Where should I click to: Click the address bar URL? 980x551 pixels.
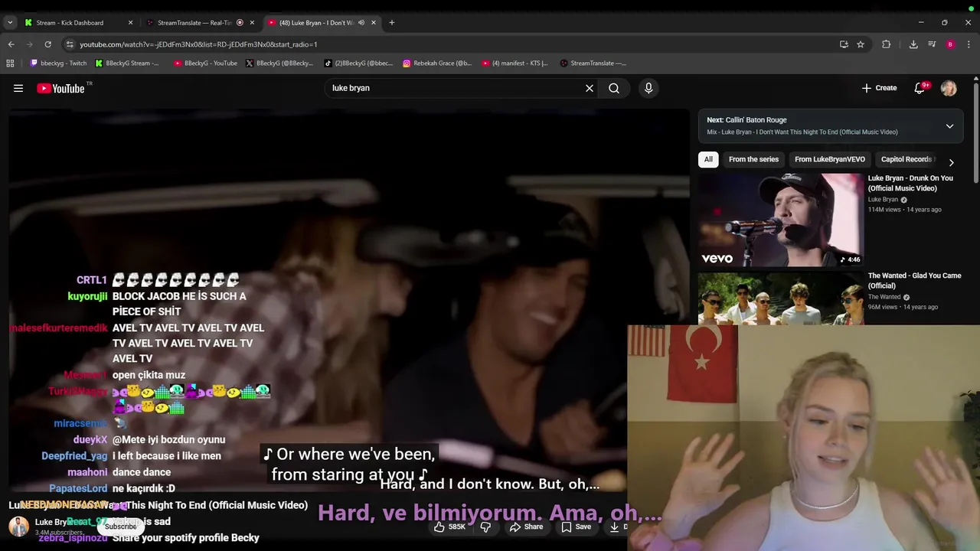(198, 44)
